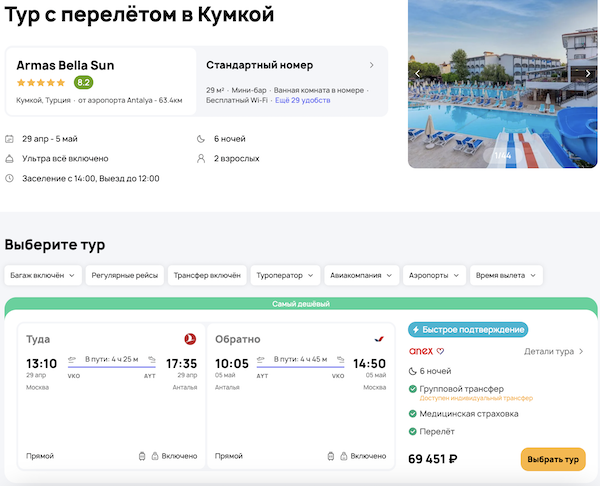Expand the Аэропорты filter dropdown
The width and height of the screenshot is (600, 486).
coord(433,275)
